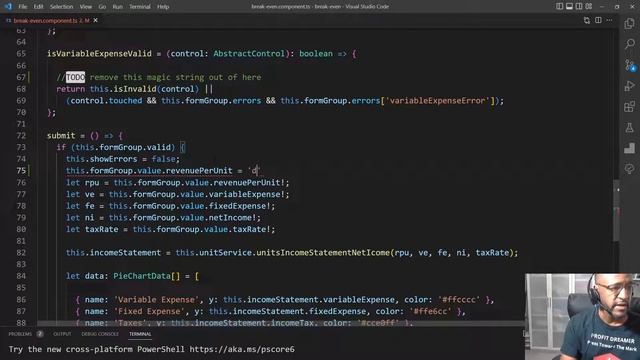640x360 pixels.
Task: Click AbstractControl type on line 65
Action: pos(249,54)
